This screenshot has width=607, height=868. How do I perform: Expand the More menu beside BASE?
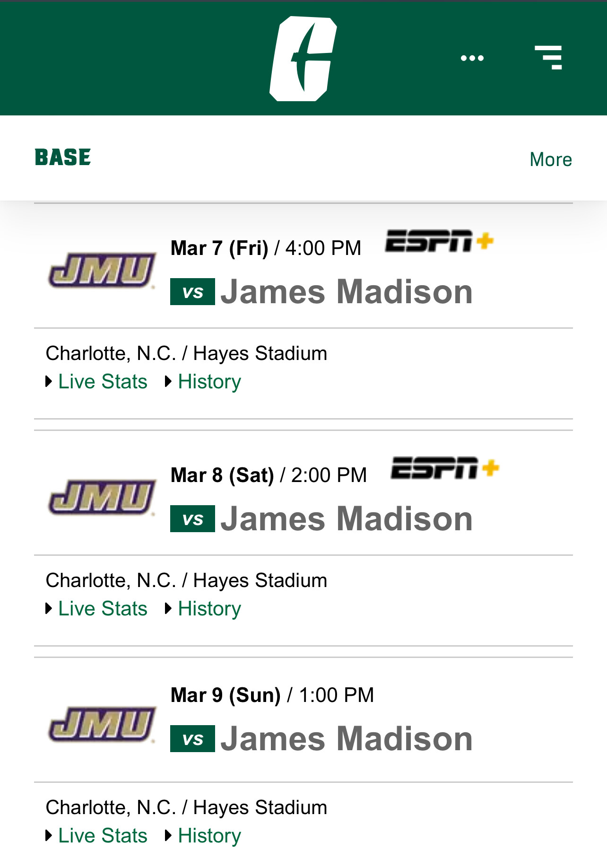pyautogui.click(x=551, y=159)
